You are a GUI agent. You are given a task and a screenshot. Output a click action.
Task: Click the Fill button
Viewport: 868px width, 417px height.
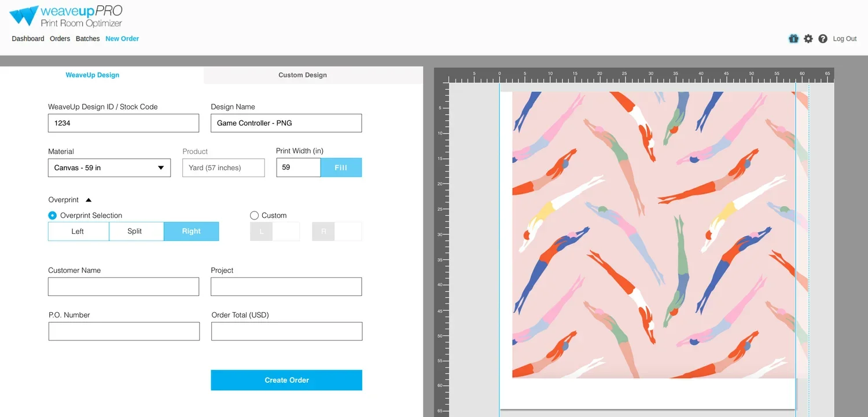341,167
